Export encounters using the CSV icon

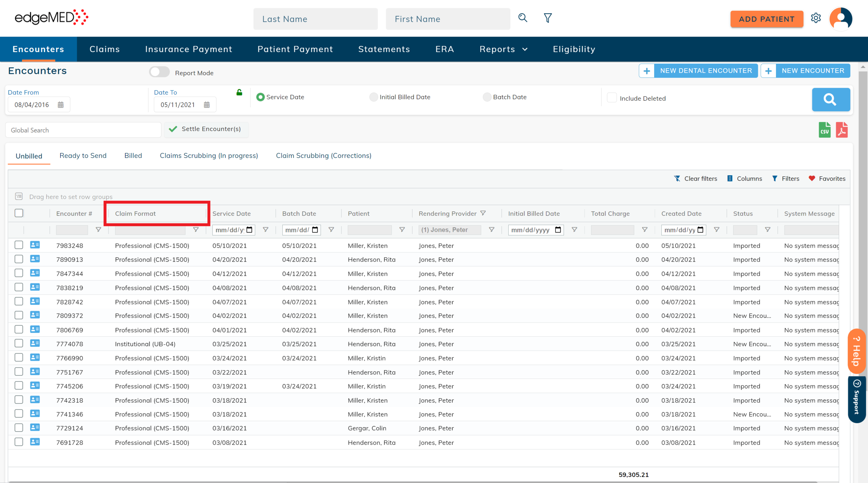[x=824, y=130]
